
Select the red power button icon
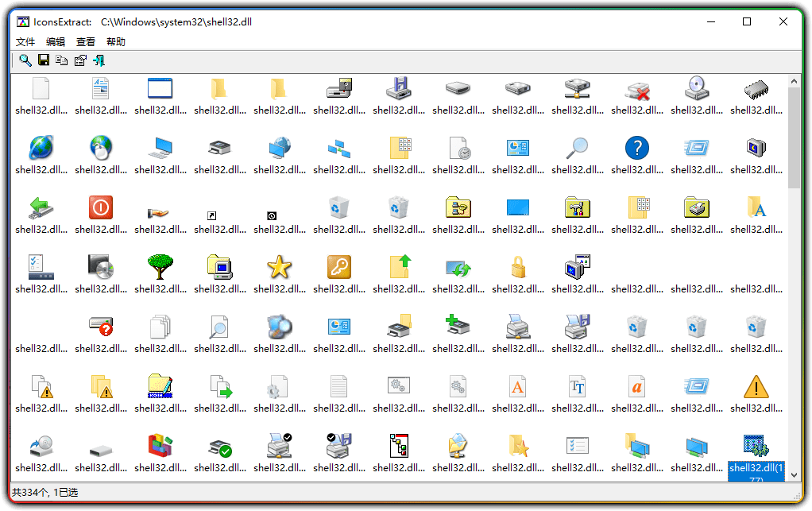tap(100, 207)
